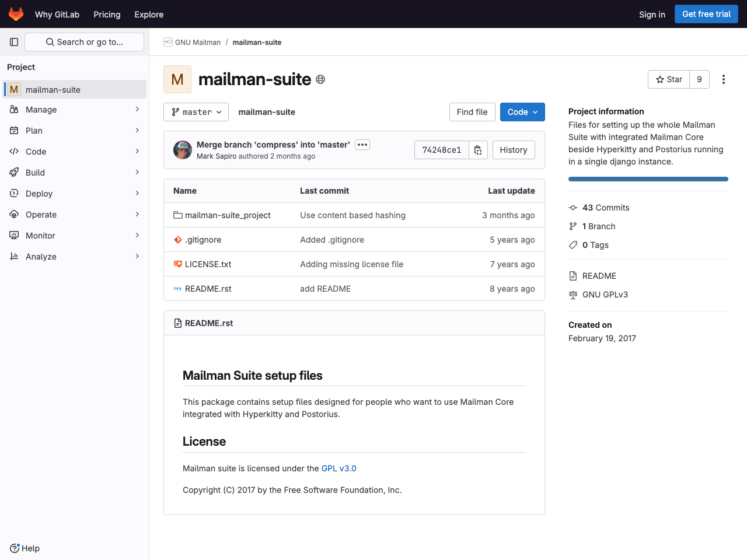Expand the Code sidebar menu chevron

(x=137, y=152)
